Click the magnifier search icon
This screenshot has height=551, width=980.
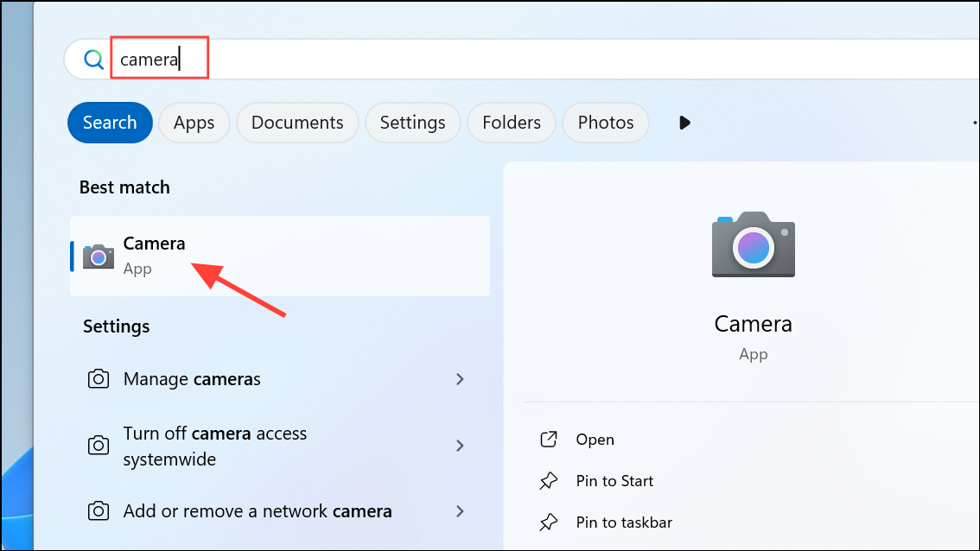93,60
